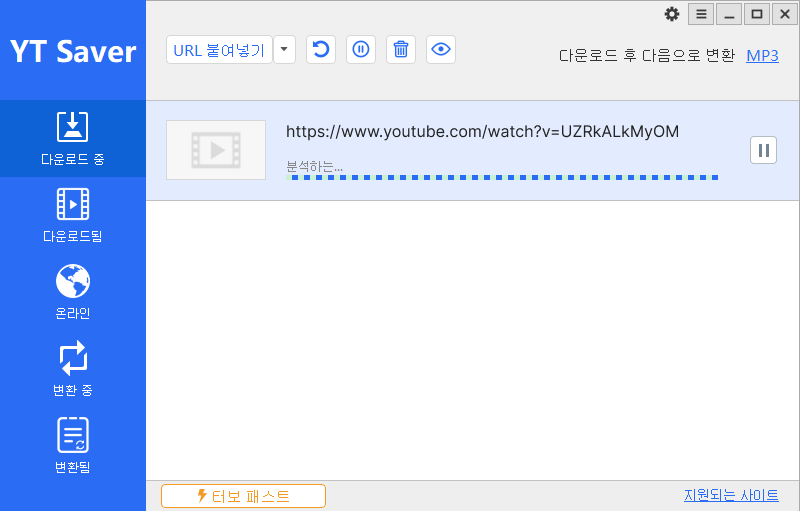The height and width of the screenshot is (511, 800).
Task: Click the URL 붙여넣기 button
Action: click(x=219, y=50)
